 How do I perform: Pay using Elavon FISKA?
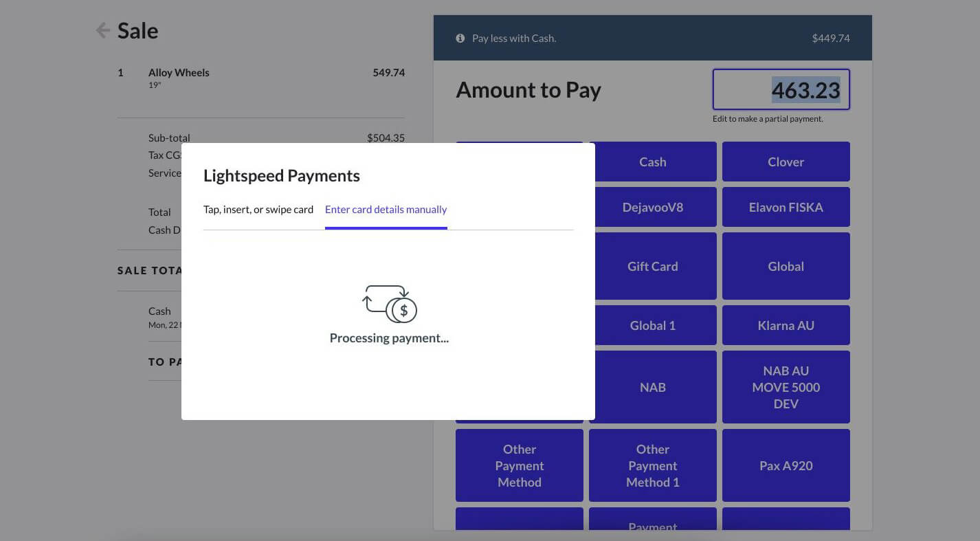786,207
